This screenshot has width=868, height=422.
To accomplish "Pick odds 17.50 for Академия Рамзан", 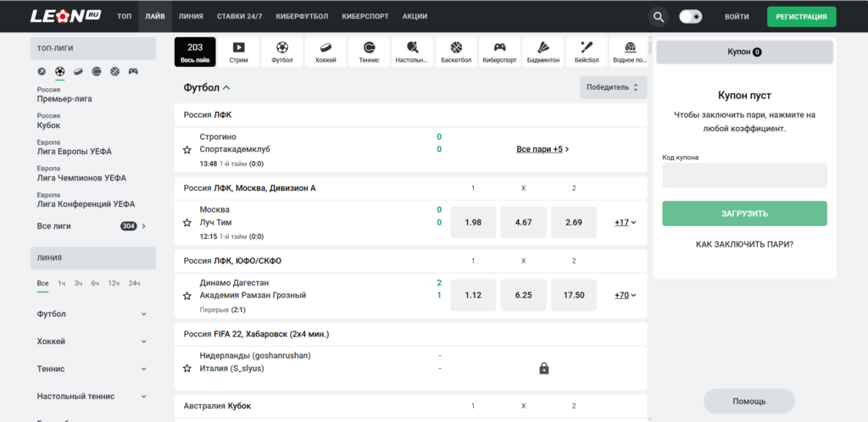I will [x=574, y=296].
